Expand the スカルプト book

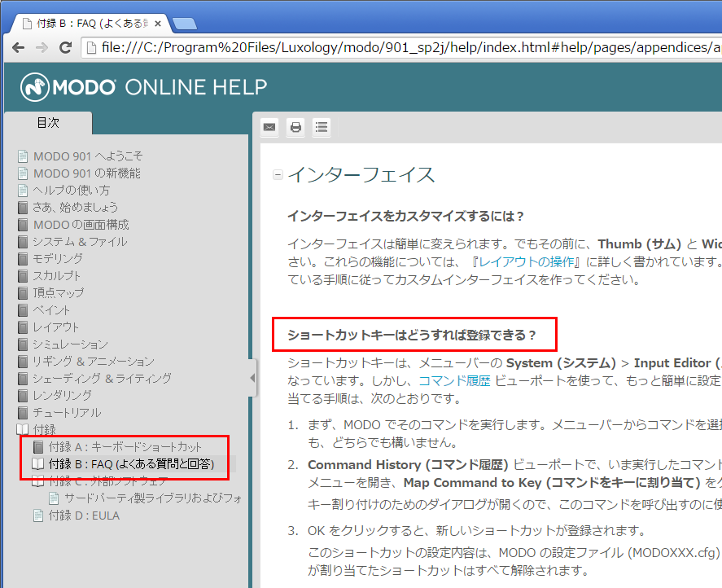57,275
